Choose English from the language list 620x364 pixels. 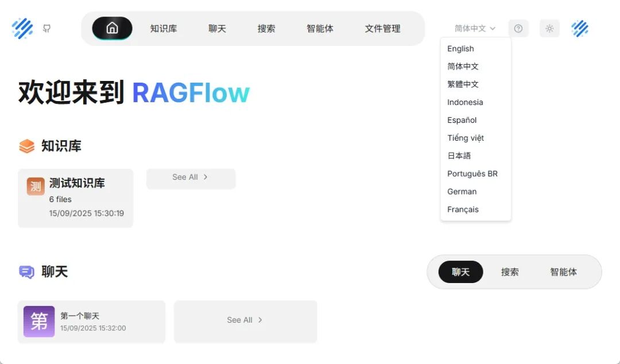(x=461, y=49)
